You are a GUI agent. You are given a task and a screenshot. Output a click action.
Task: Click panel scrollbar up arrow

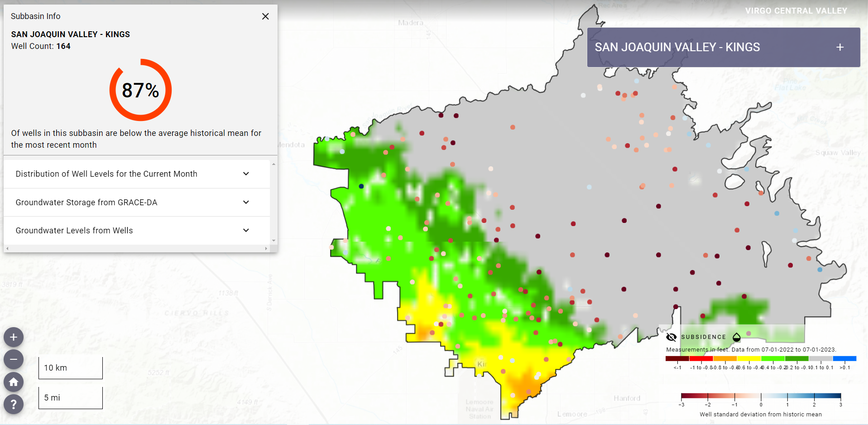pos(273,164)
